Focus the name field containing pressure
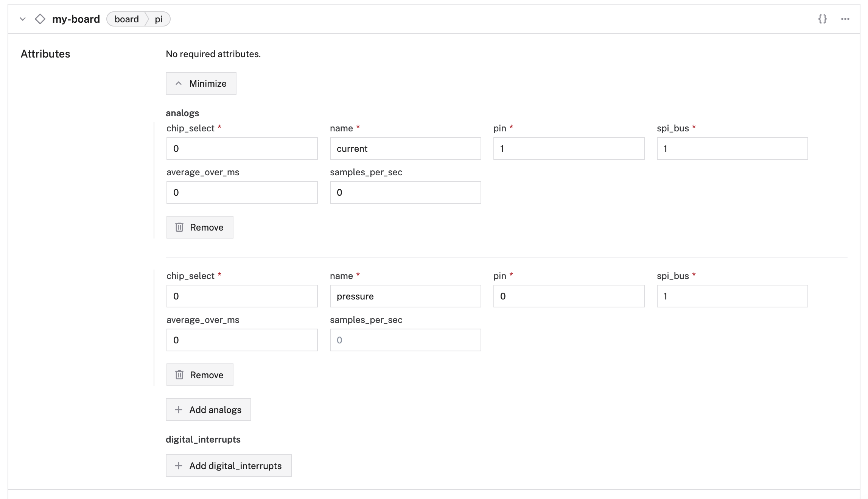 coord(405,296)
